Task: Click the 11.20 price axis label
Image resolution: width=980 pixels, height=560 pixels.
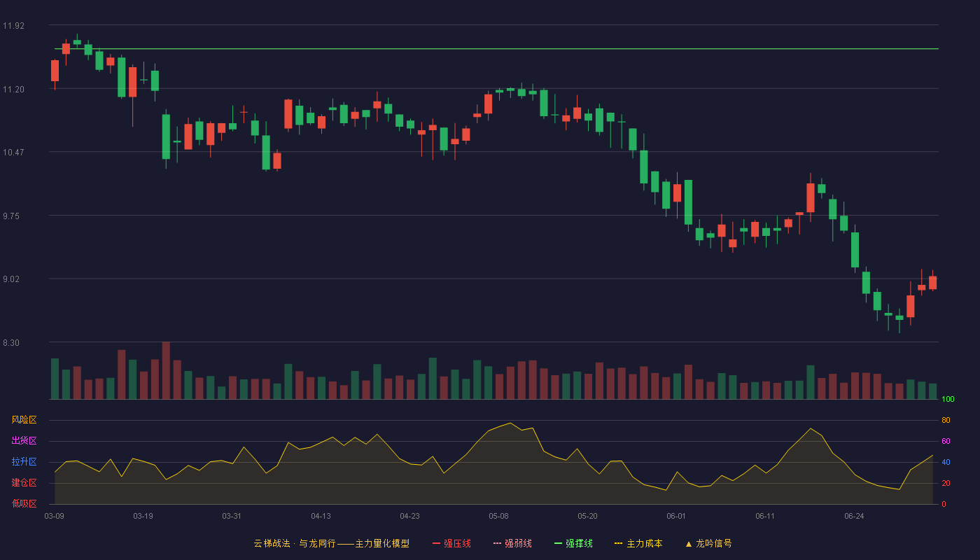Action: (13, 90)
